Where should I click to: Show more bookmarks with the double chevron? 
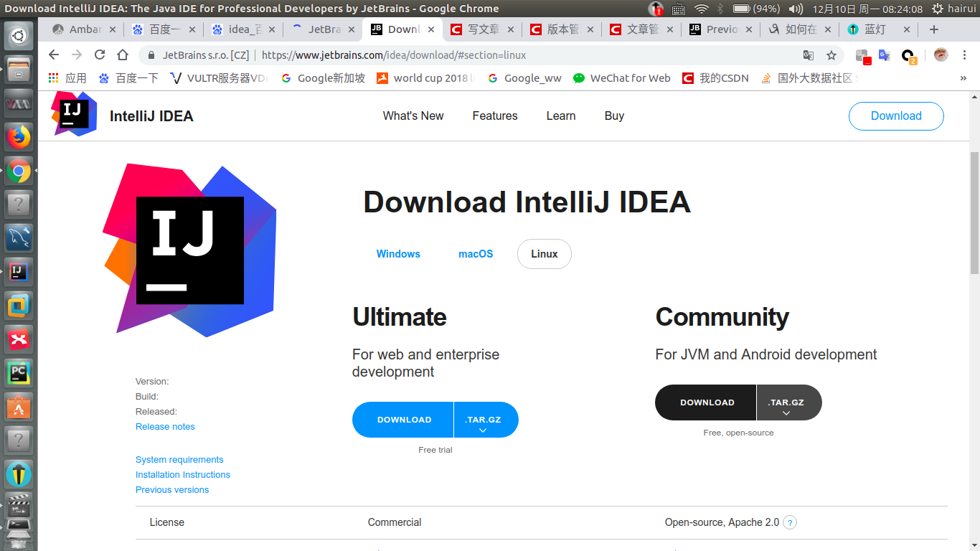[x=963, y=78]
